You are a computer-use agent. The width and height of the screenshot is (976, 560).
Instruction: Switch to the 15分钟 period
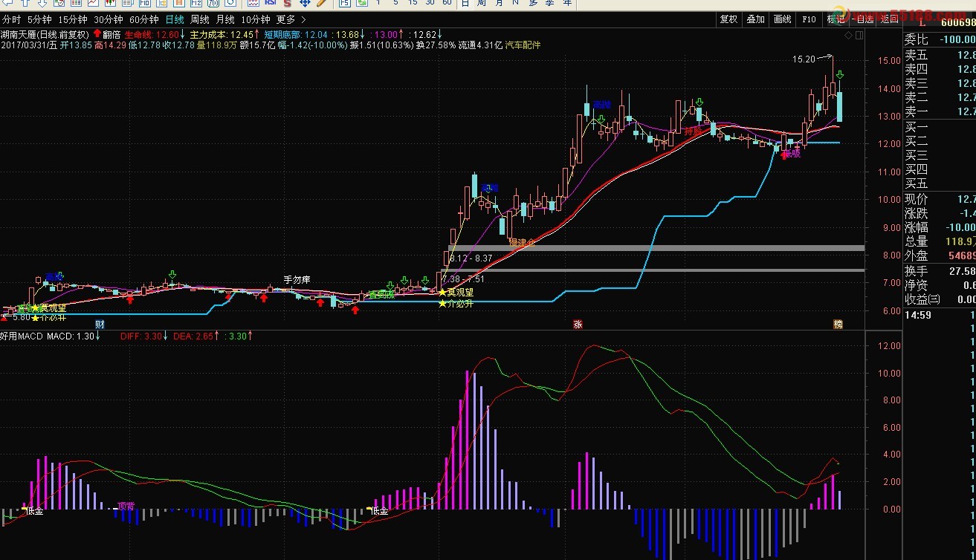coord(72,19)
